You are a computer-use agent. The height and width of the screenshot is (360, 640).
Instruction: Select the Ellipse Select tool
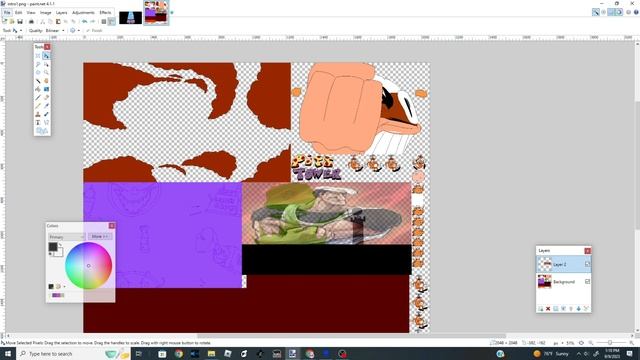38,73
